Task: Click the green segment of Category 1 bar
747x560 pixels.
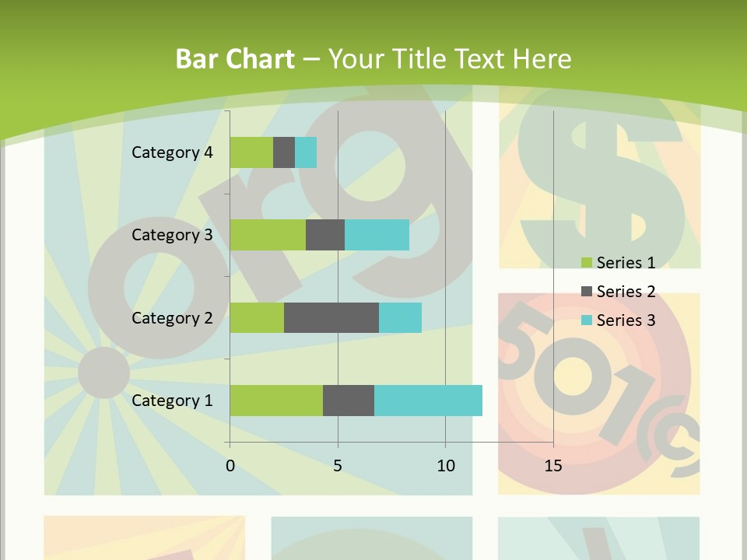Action: pos(276,400)
